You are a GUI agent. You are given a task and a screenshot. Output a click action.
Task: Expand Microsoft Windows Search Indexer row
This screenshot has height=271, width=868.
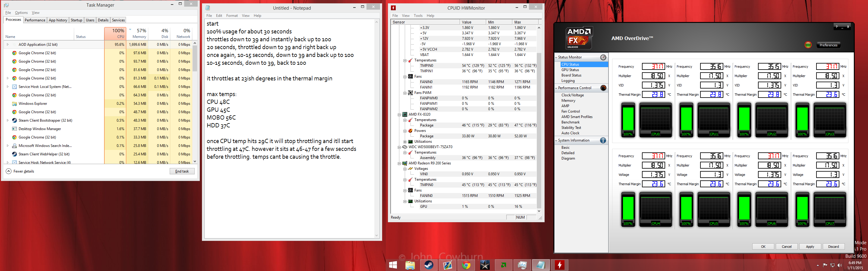click(x=8, y=146)
